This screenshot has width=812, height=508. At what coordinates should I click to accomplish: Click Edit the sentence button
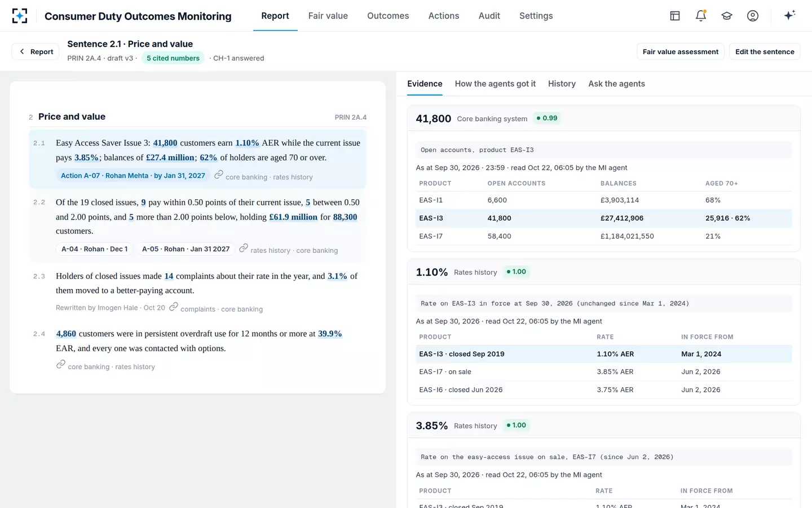point(765,51)
